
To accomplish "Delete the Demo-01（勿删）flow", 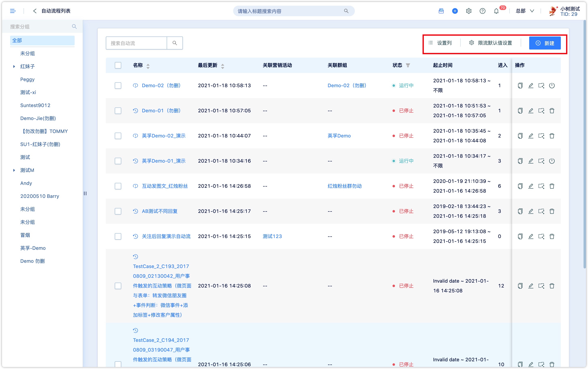I will point(552,111).
